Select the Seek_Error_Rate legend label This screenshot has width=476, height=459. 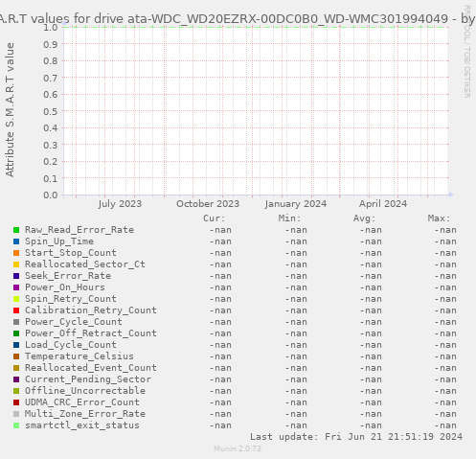(68, 276)
